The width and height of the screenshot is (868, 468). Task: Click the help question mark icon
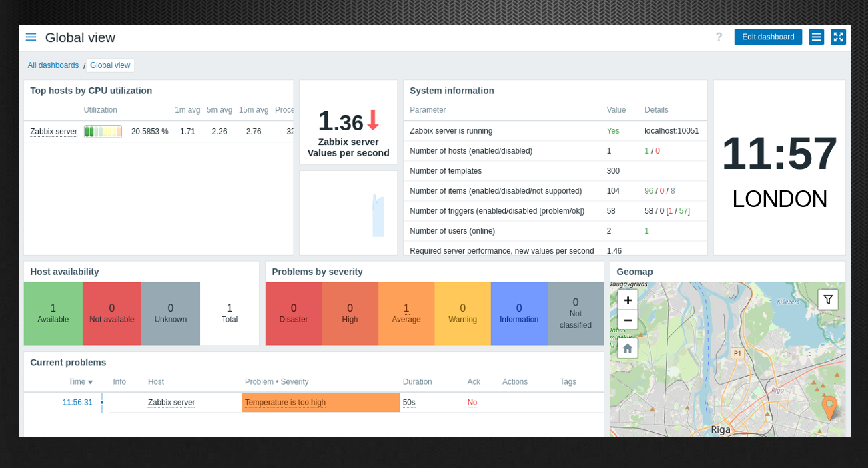(719, 37)
